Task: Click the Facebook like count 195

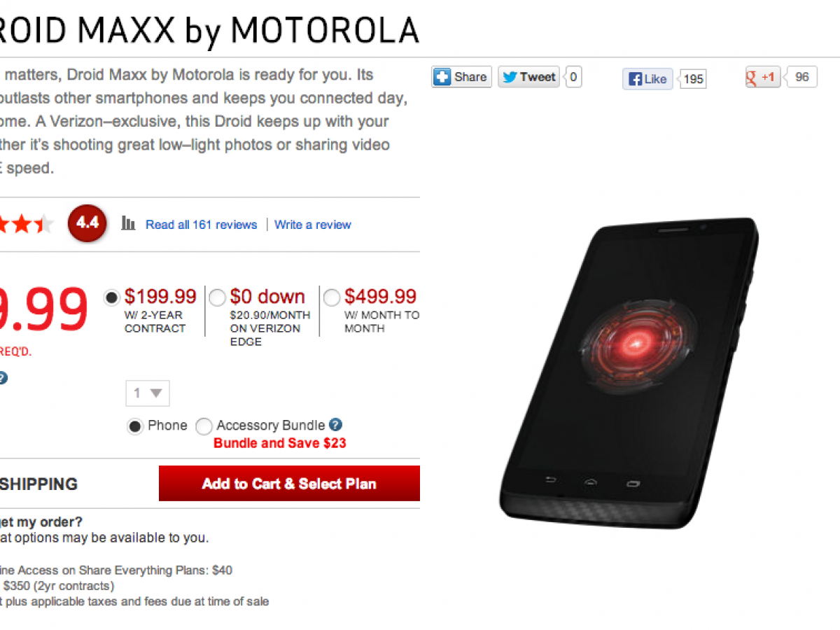Action: tap(693, 79)
